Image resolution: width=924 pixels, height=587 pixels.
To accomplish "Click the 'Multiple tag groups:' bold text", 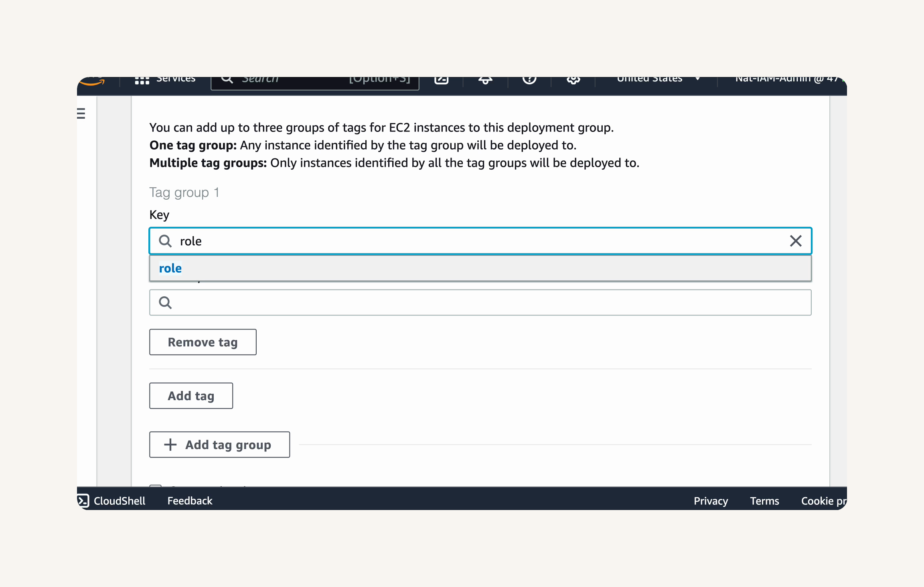I will point(208,163).
